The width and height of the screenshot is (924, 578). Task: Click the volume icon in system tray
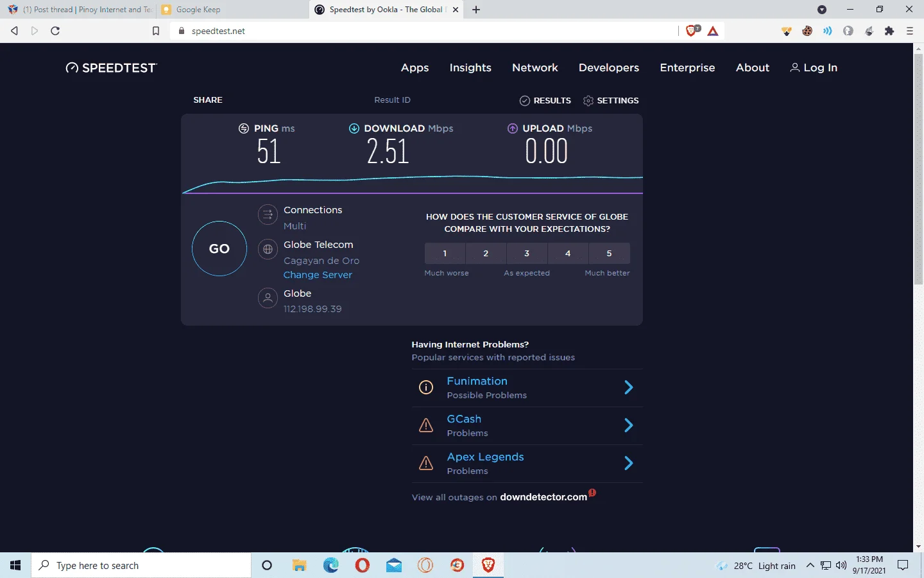tap(841, 566)
